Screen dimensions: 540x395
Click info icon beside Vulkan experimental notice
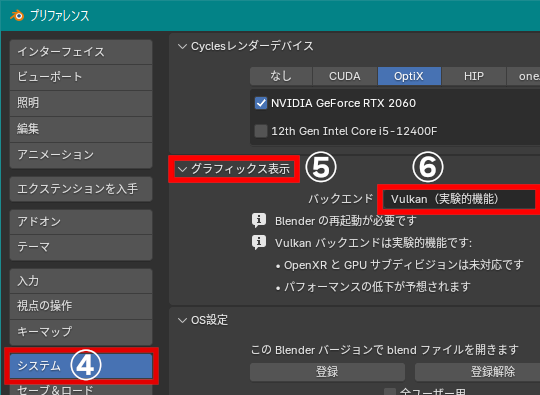pyautogui.click(x=259, y=242)
